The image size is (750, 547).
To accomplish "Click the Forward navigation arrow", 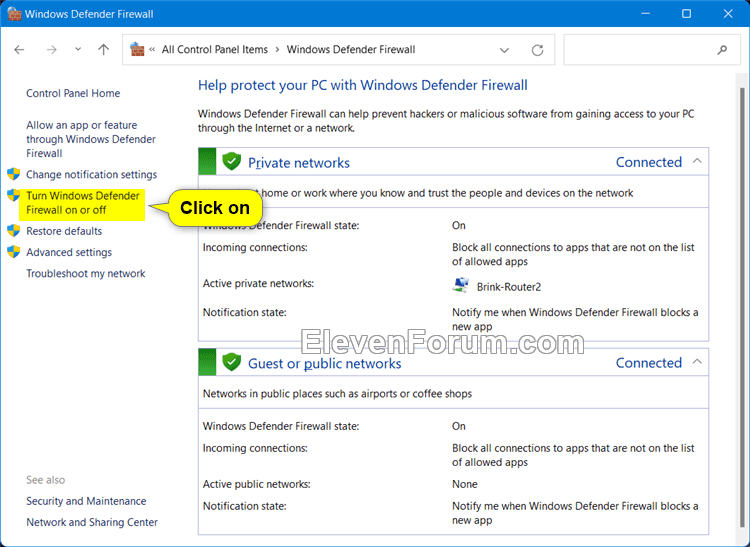I will (x=51, y=50).
